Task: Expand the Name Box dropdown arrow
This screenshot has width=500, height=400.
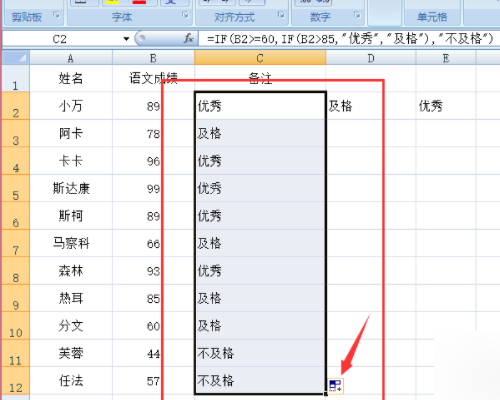Action: click(126, 39)
